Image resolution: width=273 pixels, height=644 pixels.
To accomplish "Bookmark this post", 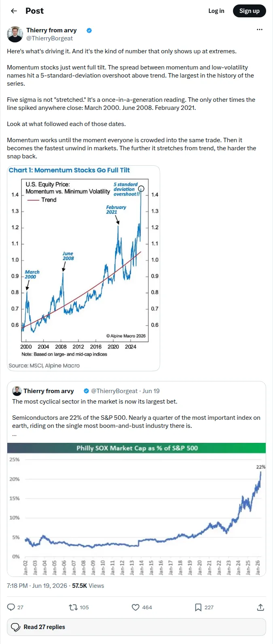I will (198, 607).
